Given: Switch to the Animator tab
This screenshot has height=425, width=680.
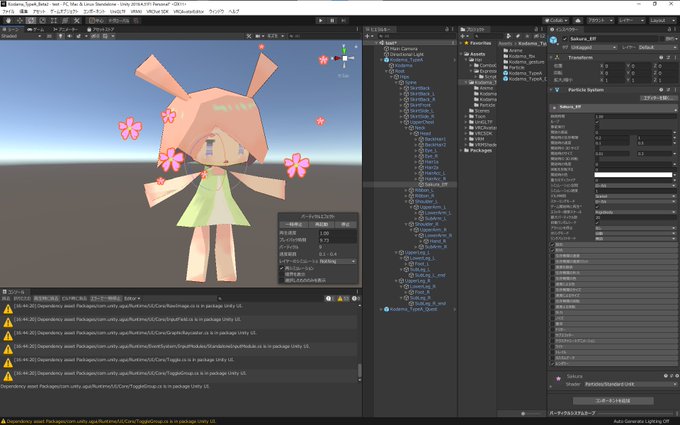Looking at the screenshot, I should click(65, 29).
